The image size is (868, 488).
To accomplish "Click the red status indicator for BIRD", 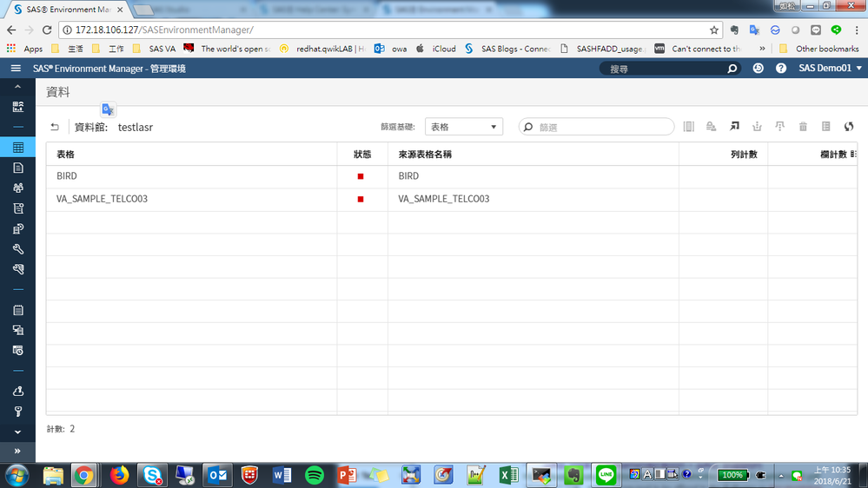I will tap(361, 176).
